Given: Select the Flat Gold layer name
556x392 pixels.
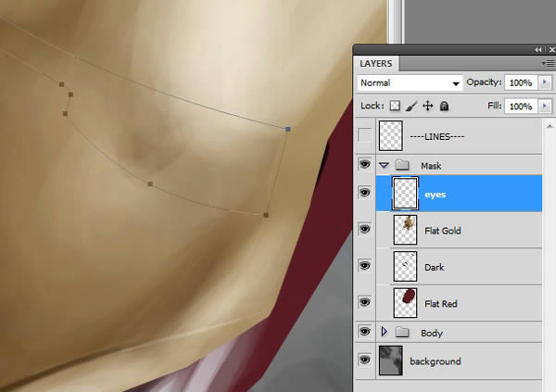Looking at the screenshot, I should pos(443,231).
